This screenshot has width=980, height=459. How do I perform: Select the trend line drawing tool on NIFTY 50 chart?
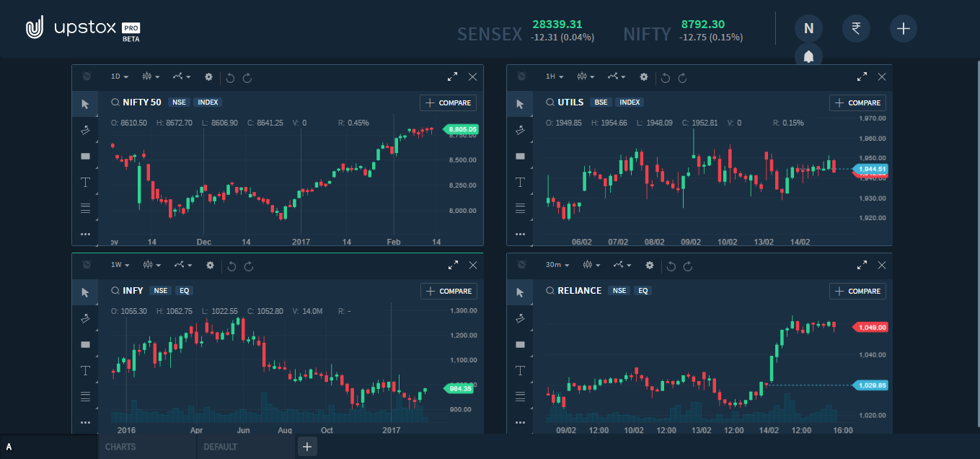(x=85, y=128)
